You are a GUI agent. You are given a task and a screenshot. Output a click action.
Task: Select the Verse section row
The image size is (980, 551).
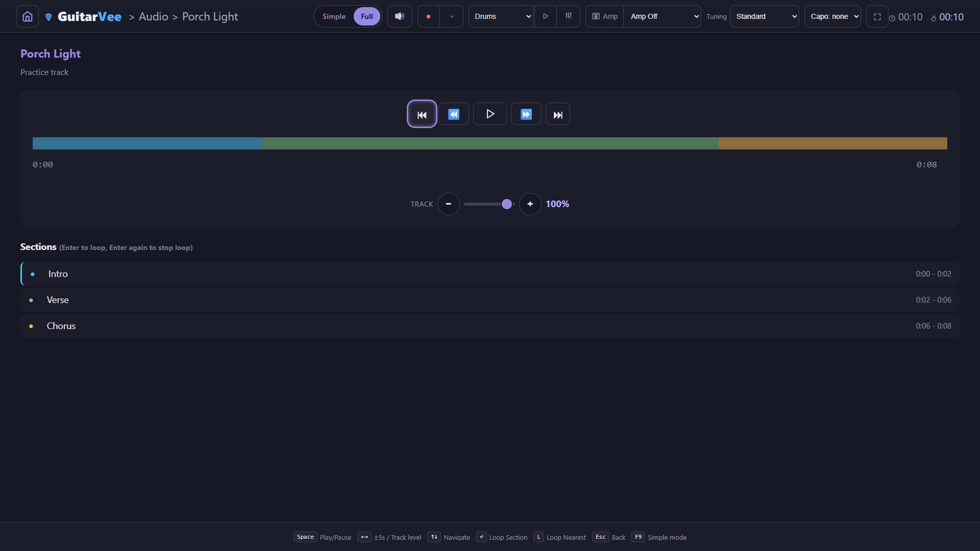coord(490,300)
